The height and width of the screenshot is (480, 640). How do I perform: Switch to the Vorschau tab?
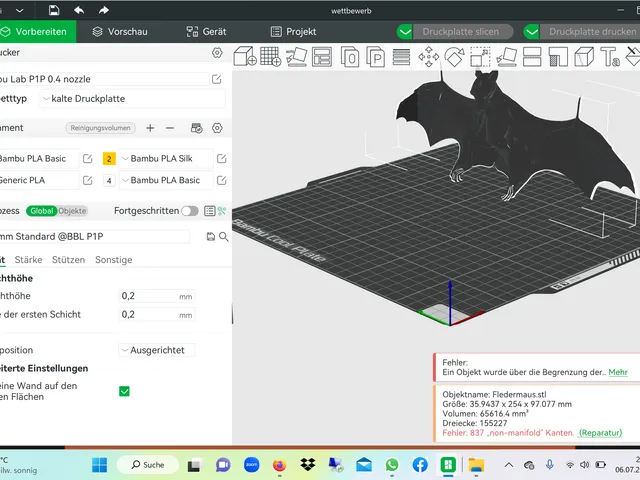pyautogui.click(x=120, y=32)
